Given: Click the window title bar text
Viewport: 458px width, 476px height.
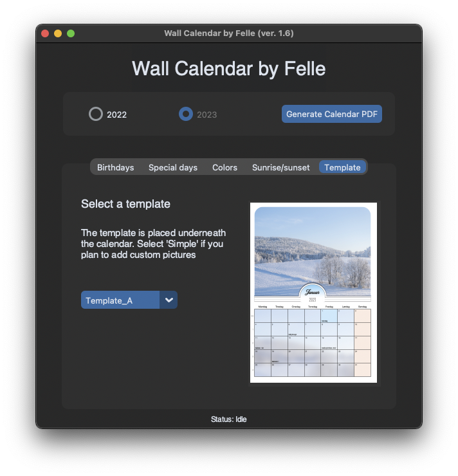Looking at the screenshot, I should tap(229, 33).
